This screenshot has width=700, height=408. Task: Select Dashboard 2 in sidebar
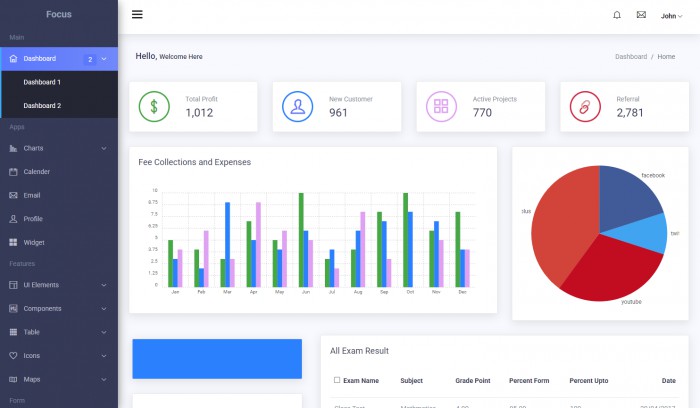(42, 105)
